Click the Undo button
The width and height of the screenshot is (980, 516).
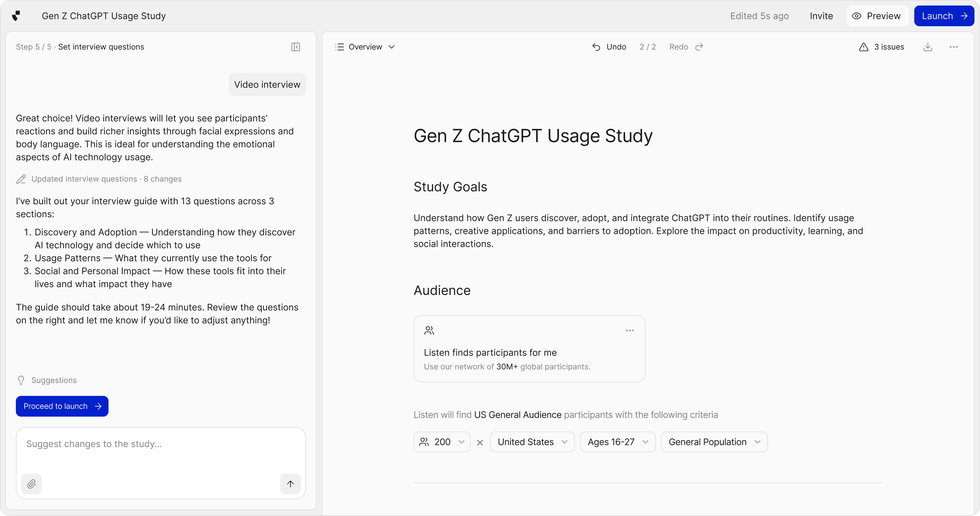tap(609, 47)
